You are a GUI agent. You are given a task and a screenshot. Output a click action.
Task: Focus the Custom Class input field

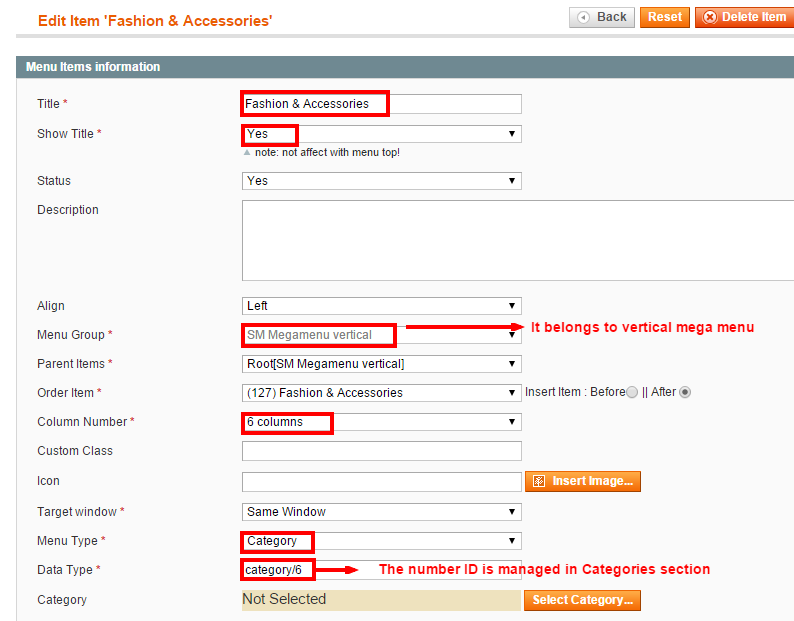point(381,451)
